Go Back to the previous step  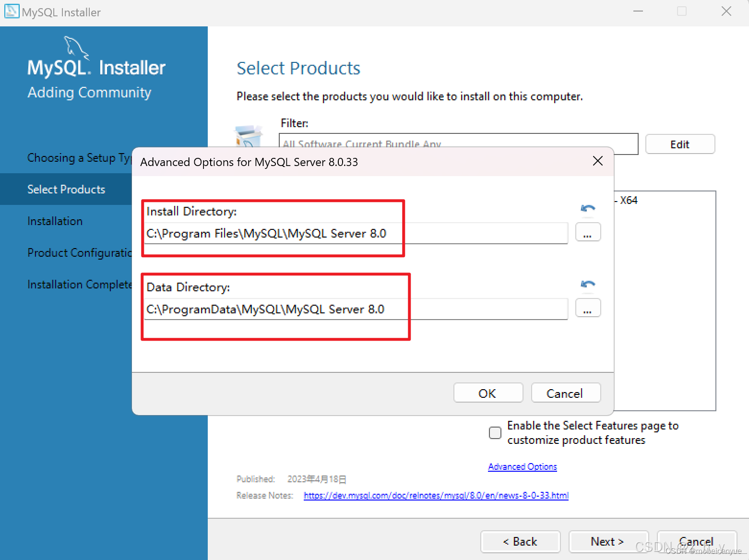(x=521, y=541)
